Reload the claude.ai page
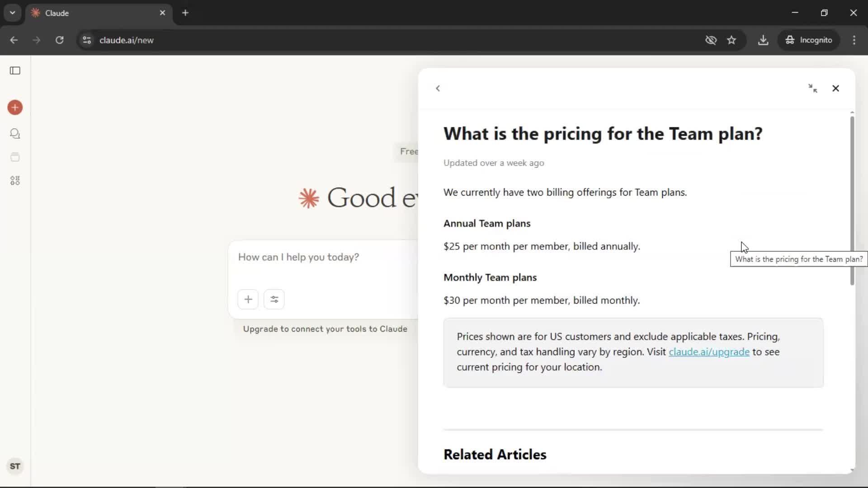Viewport: 868px width, 488px height. click(x=59, y=40)
